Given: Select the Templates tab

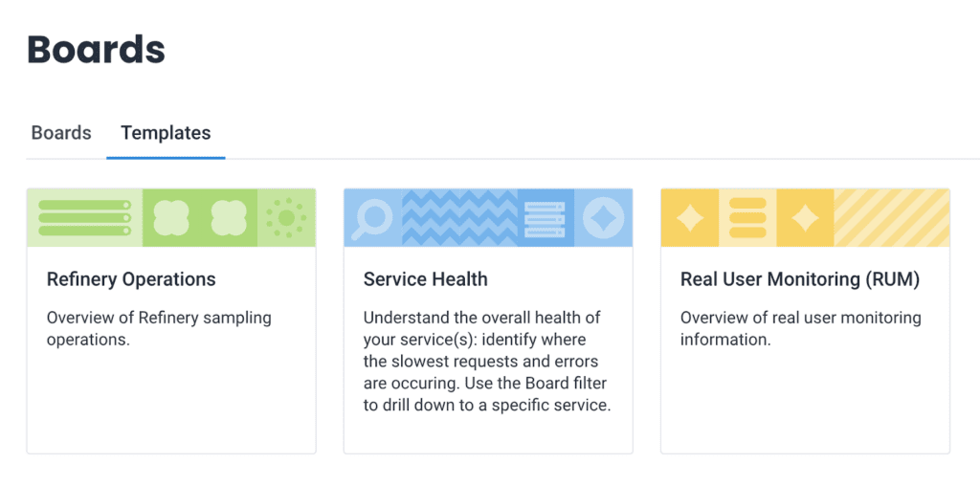Looking at the screenshot, I should point(166,133).
